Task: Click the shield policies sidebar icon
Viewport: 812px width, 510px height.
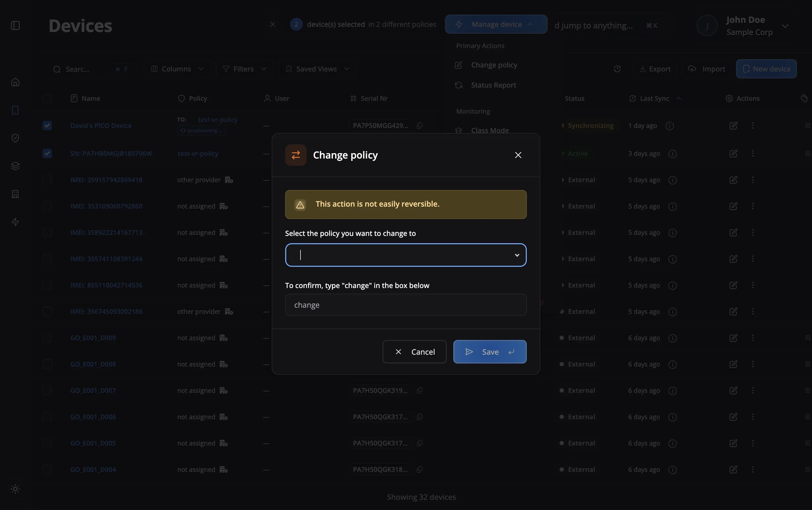Action: click(15, 138)
